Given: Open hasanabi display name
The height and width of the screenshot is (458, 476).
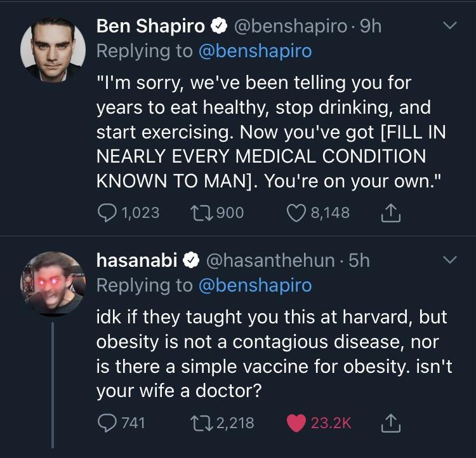Looking at the screenshot, I should click(x=136, y=260).
